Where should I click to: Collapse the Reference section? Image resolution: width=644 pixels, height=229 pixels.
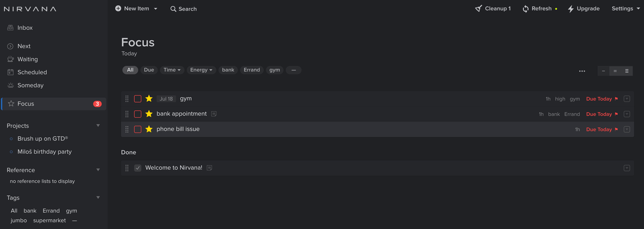pos(98,170)
